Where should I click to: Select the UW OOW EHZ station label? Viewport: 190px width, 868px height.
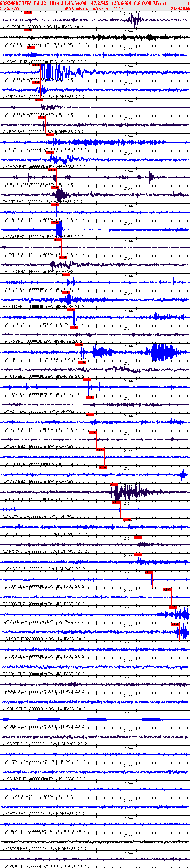(44, 465)
